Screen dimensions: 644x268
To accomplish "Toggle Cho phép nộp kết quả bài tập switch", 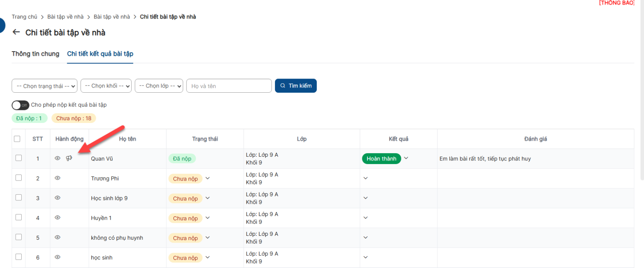I will pos(20,105).
